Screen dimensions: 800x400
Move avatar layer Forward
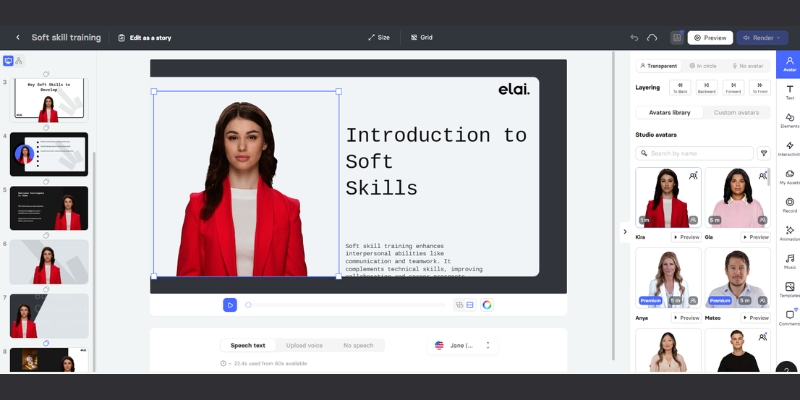point(733,87)
